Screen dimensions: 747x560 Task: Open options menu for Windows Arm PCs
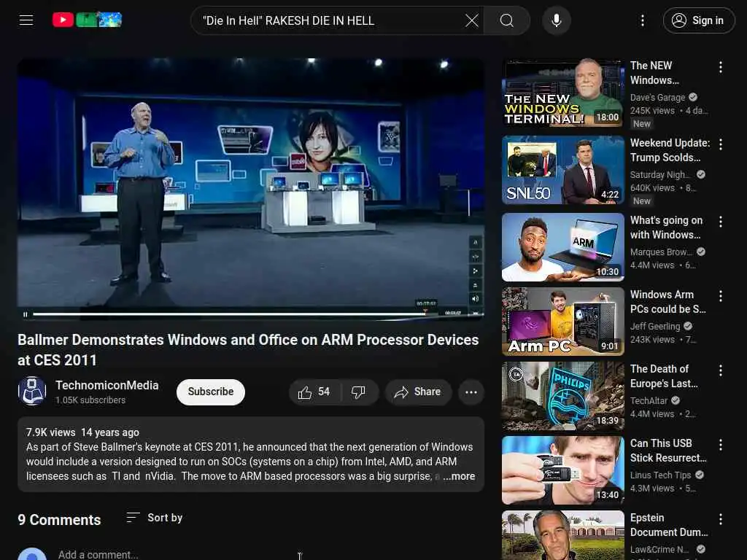coord(720,296)
